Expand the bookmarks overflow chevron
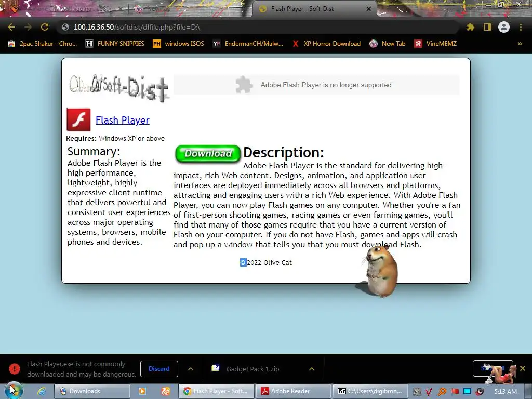 tap(520, 44)
